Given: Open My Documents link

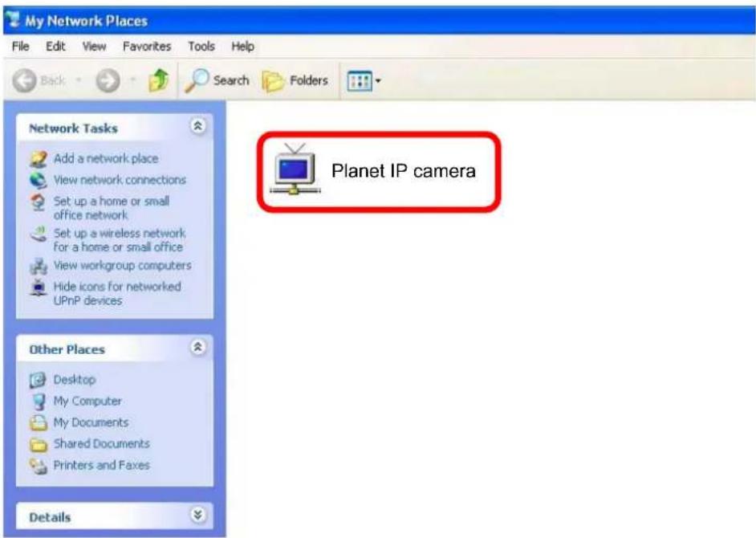Looking at the screenshot, I should [x=91, y=422].
